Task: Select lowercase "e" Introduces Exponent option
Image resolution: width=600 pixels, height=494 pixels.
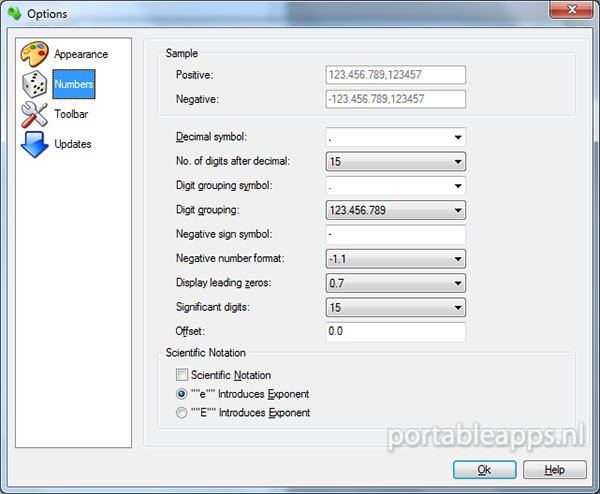Action: point(182,394)
